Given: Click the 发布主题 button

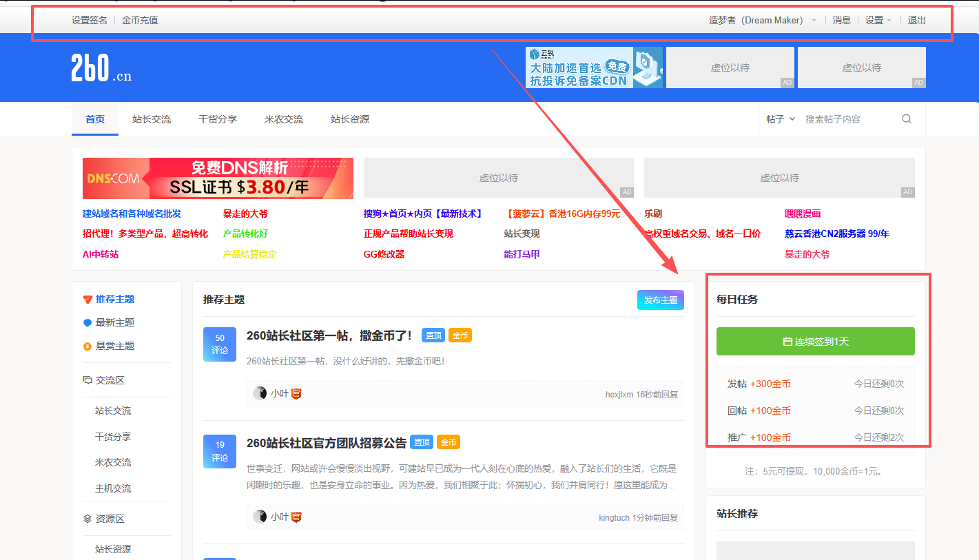Looking at the screenshot, I should [x=661, y=300].
